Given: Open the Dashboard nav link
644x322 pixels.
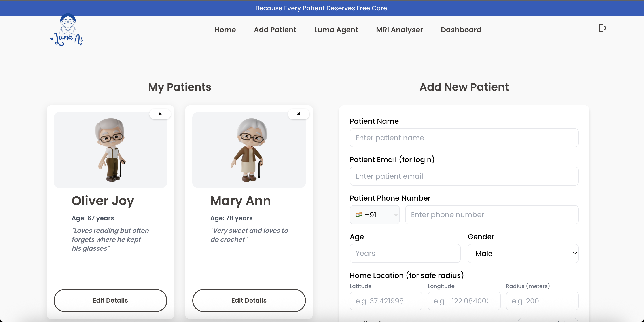Looking at the screenshot, I should click(461, 30).
